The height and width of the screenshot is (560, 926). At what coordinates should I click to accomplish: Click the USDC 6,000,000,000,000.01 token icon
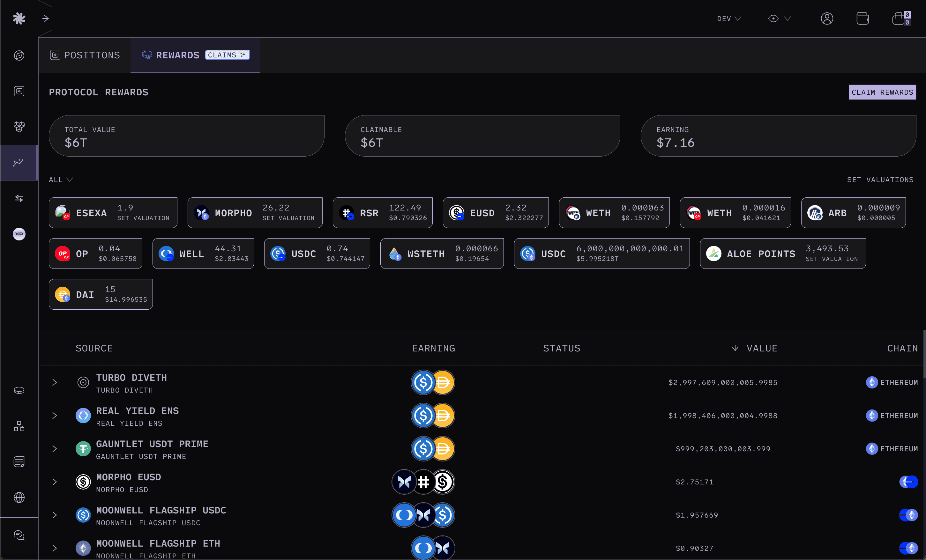528,254
